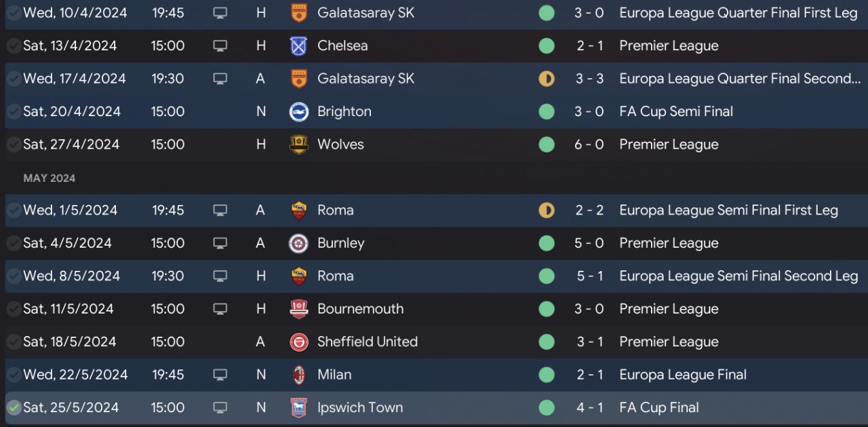The image size is (868, 427).
Task: Click the Europa League Final competition text
Action: point(682,375)
